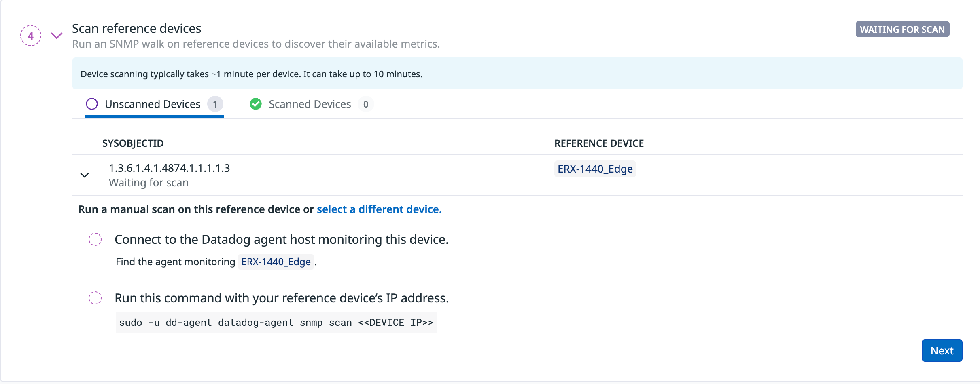Select the Unscanned Devices tab
The height and width of the screenshot is (384, 980).
(153, 104)
